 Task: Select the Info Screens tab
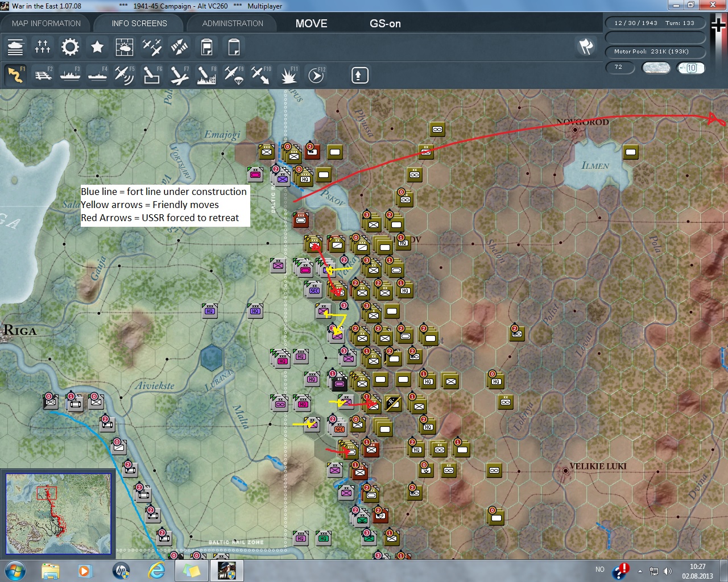pos(139,23)
